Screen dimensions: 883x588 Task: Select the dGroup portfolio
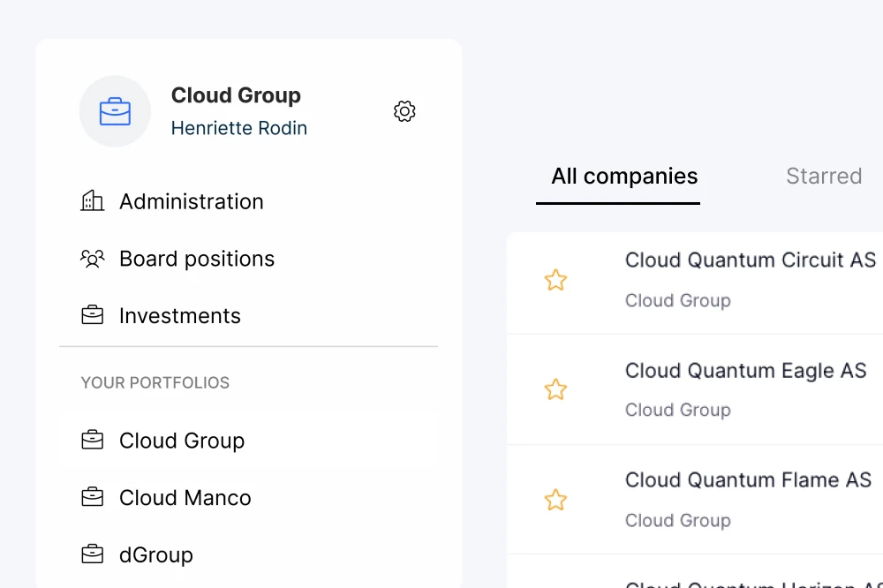coord(156,554)
